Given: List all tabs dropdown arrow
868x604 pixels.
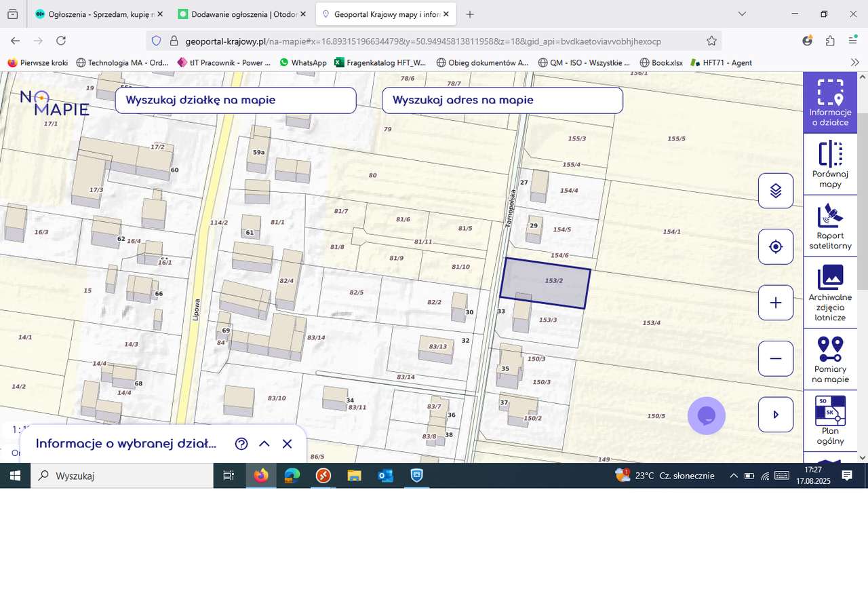Looking at the screenshot, I should point(743,14).
